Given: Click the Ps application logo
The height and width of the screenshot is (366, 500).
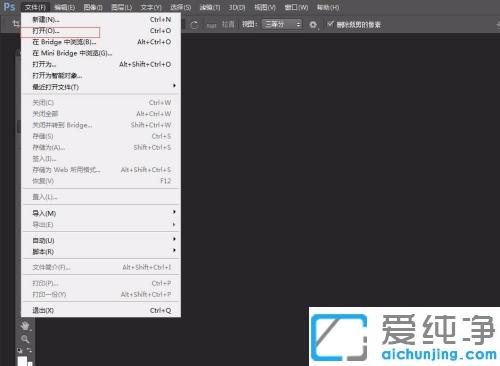Looking at the screenshot, I should coord(9,7).
